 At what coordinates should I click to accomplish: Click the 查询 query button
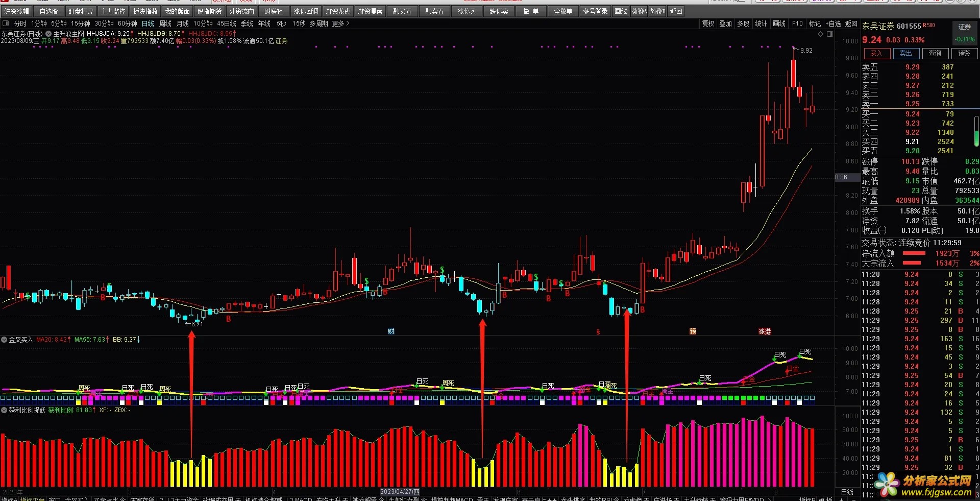pos(935,54)
